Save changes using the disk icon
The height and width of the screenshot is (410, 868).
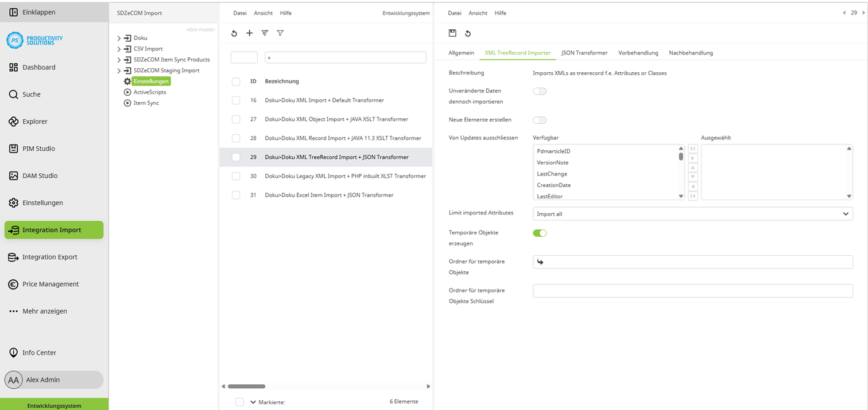(454, 33)
